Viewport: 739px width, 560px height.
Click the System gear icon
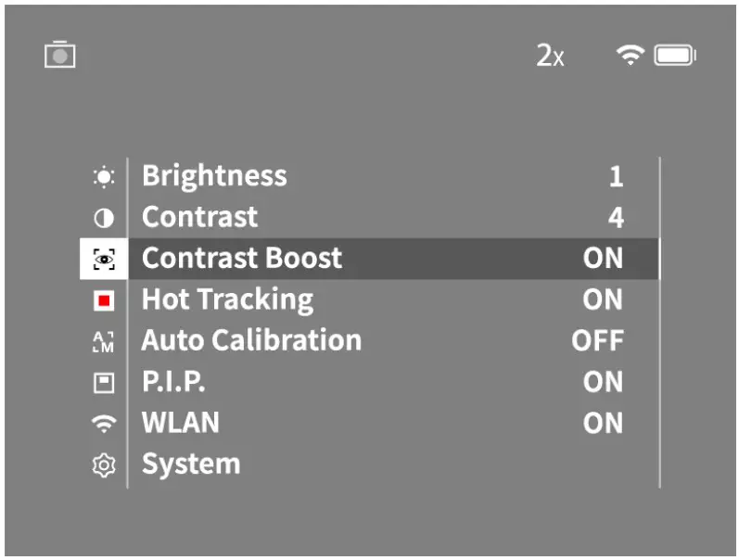[x=104, y=465]
